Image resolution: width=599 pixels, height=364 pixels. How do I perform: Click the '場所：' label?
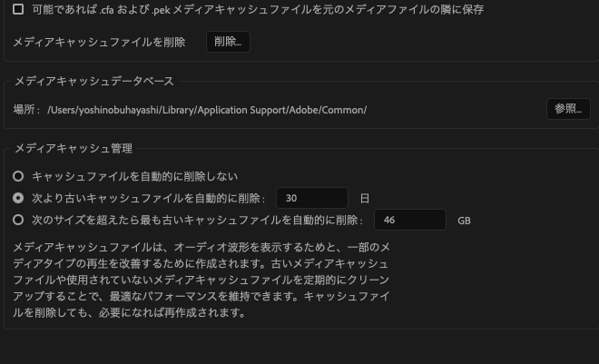(x=26, y=110)
